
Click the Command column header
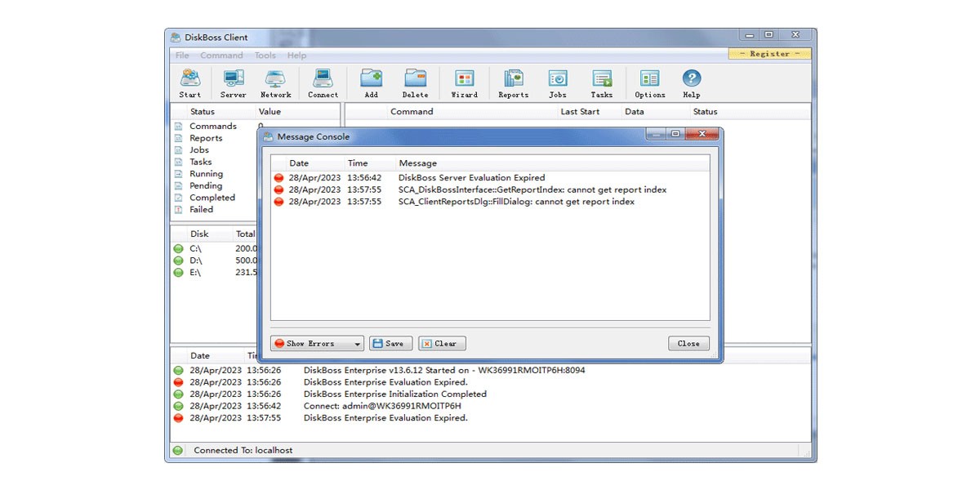tap(412, 112)
